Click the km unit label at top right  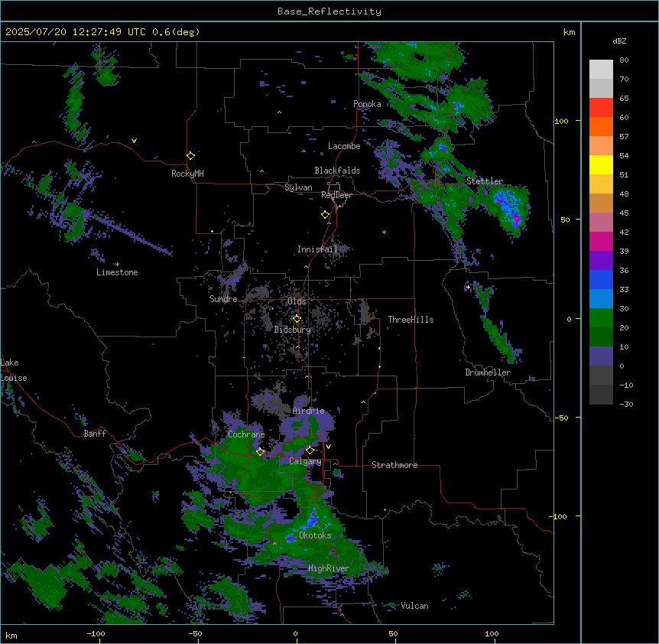(569, 32)
